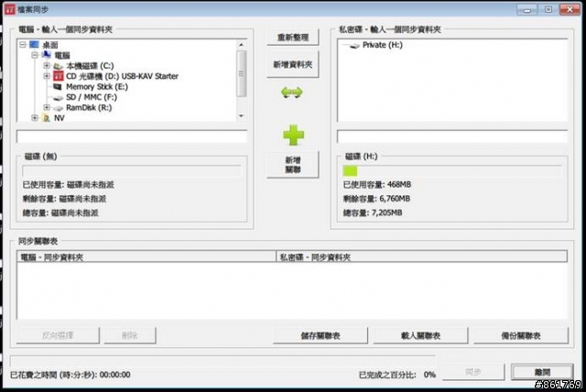Click the green plus add-association icon
Screen dimensions: 586x392
pyautogui.click(x=293, y=135)
